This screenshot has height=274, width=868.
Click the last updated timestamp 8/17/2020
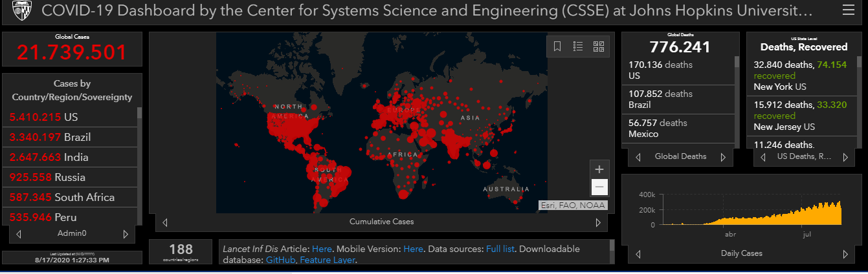coord(72,260)
